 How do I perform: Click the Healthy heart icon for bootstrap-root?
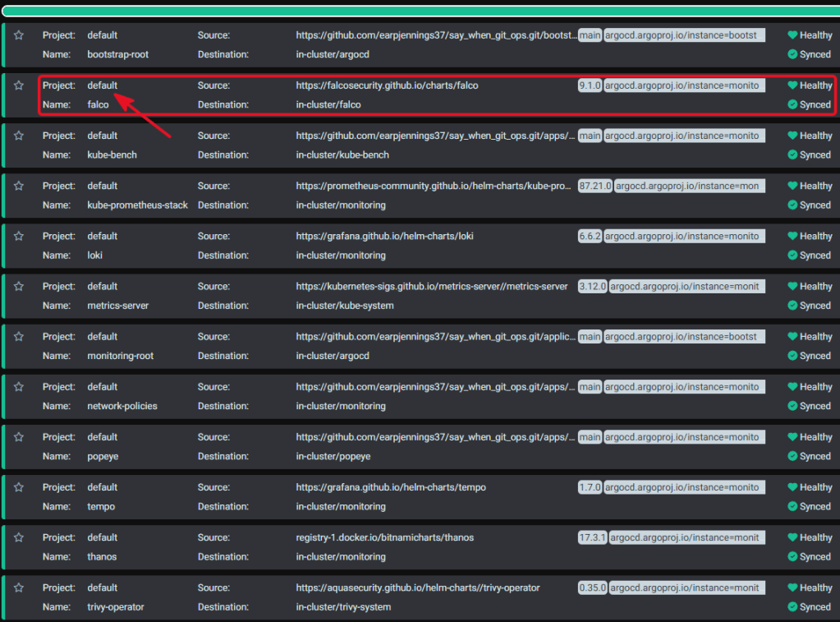click(x=792, y=35)
